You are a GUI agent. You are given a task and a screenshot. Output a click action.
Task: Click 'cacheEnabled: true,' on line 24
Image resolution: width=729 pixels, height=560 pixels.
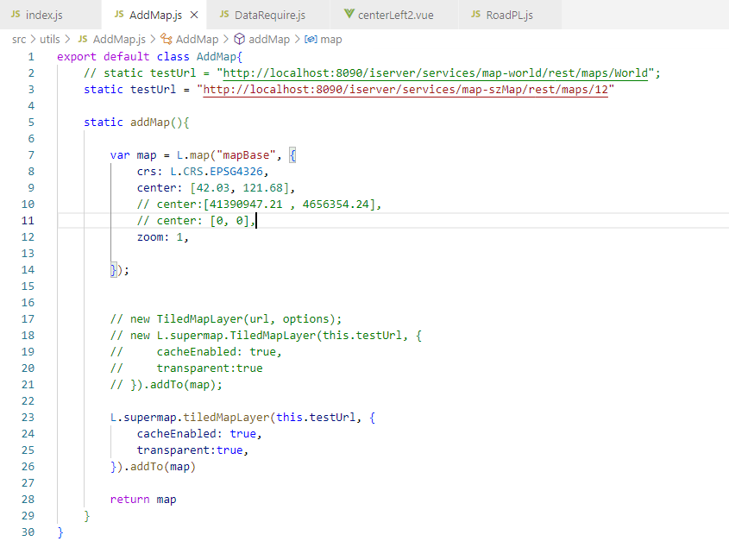199,434
